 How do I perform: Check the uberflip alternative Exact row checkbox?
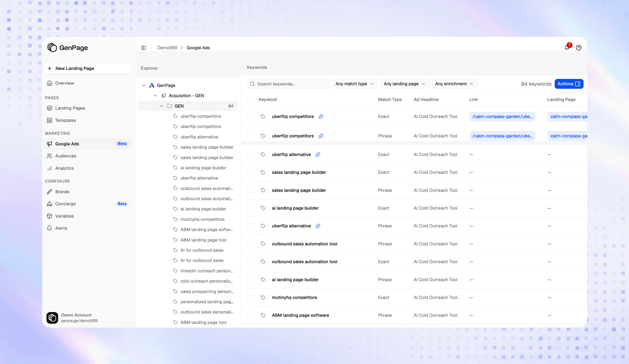(x=250, y=155)
